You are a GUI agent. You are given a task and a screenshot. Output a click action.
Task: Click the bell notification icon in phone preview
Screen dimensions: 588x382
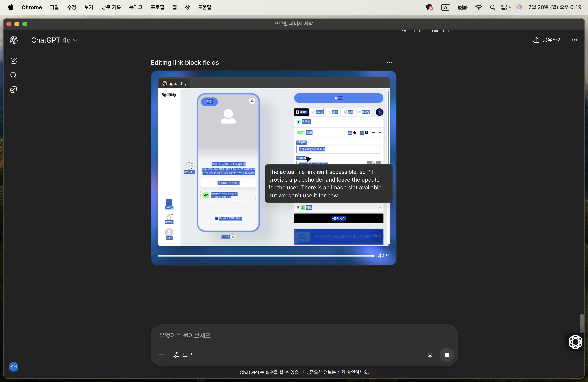click(x=252, y=101)
